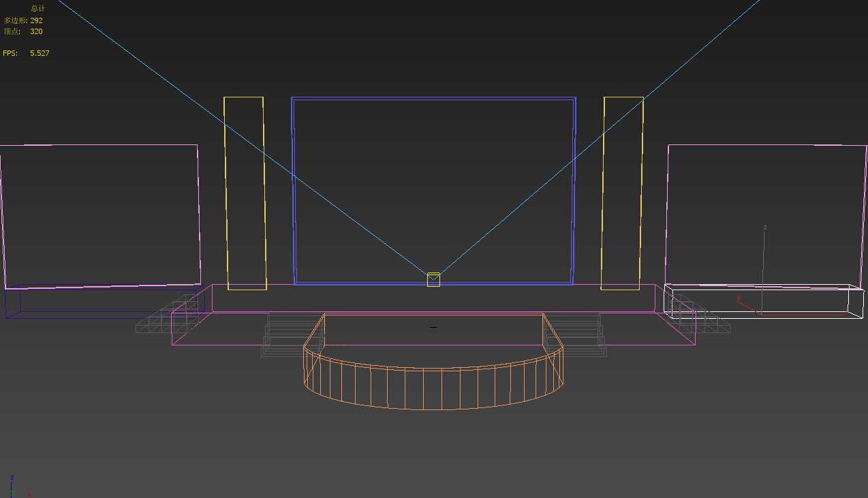Click the small crosshair pivot marker at screen center
This screenshot has width=868, height=498.
[x=433, y=328]
